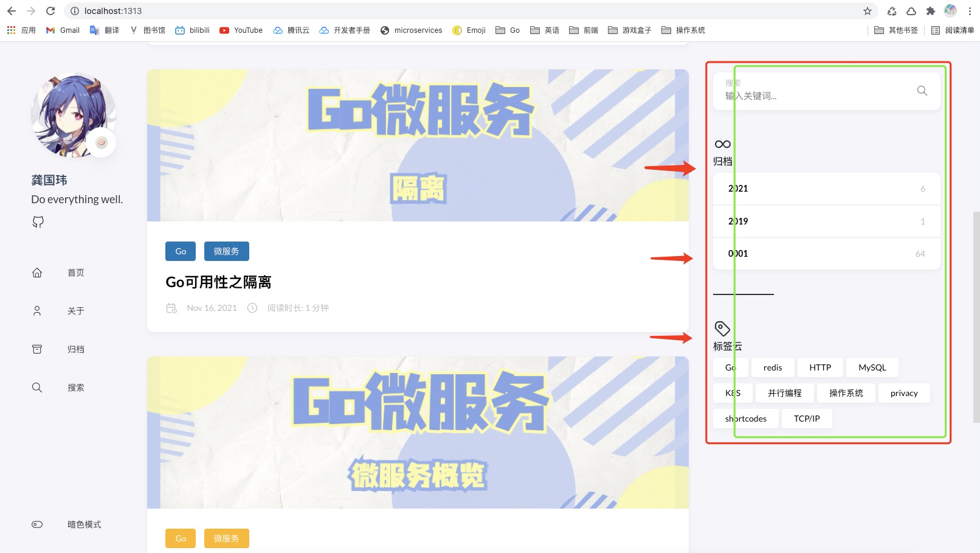Bookmark this page with the star icon
This screenshot has height=553, width=980.
pos(868,11)
